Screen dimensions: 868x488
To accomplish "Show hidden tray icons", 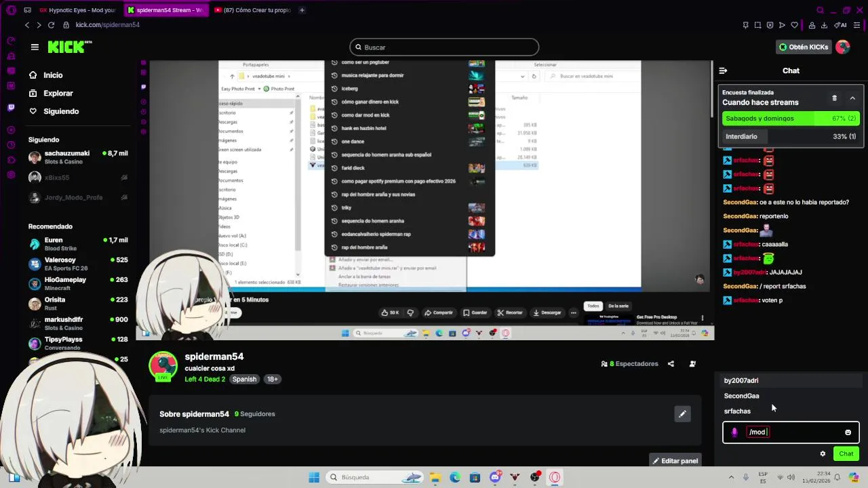I will (732, 477).
